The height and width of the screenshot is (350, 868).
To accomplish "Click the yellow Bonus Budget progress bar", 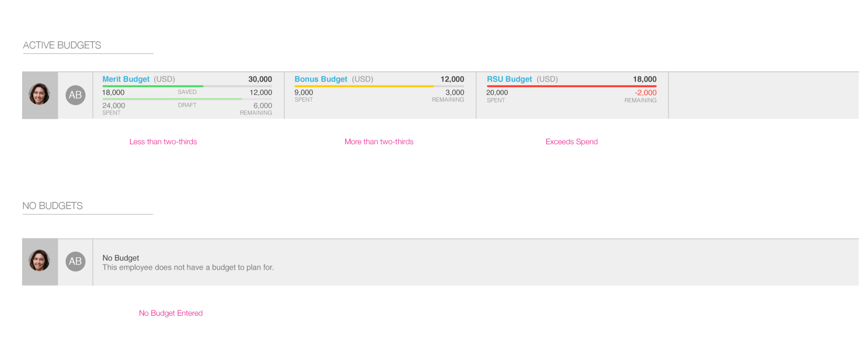I will pos(364,86).
